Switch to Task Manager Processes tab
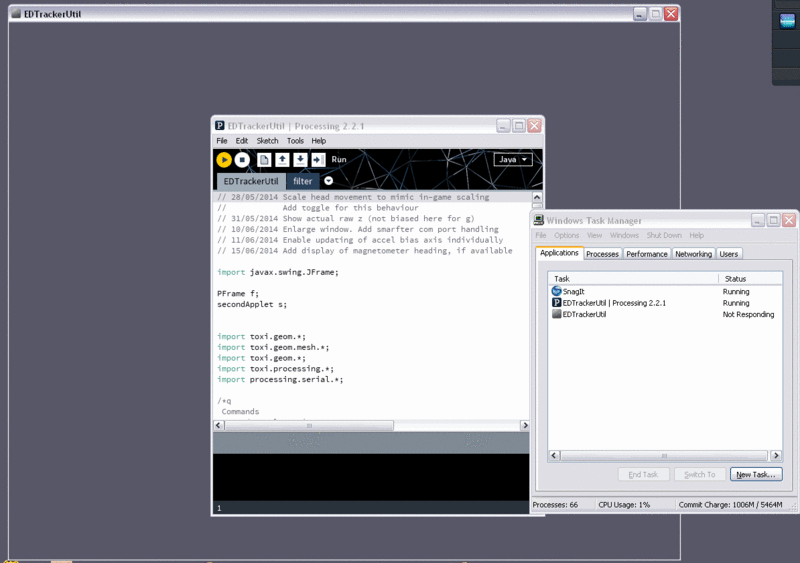 (x=602, y=254)
